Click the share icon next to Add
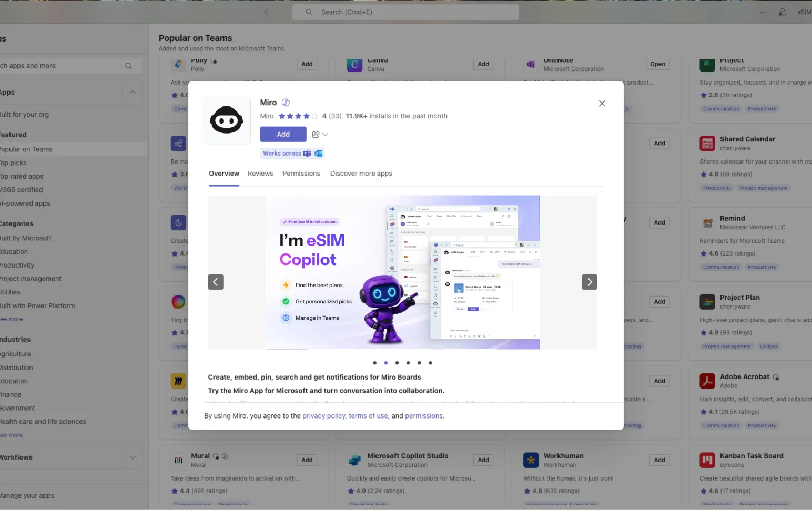The image size is (812, 510). click(316, 135)
